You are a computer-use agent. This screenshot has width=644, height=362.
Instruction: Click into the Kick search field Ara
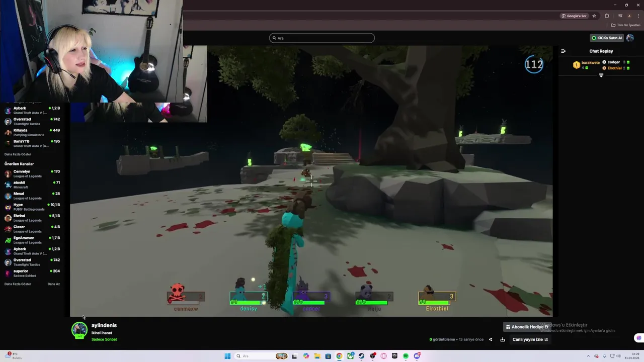point(322,38)
